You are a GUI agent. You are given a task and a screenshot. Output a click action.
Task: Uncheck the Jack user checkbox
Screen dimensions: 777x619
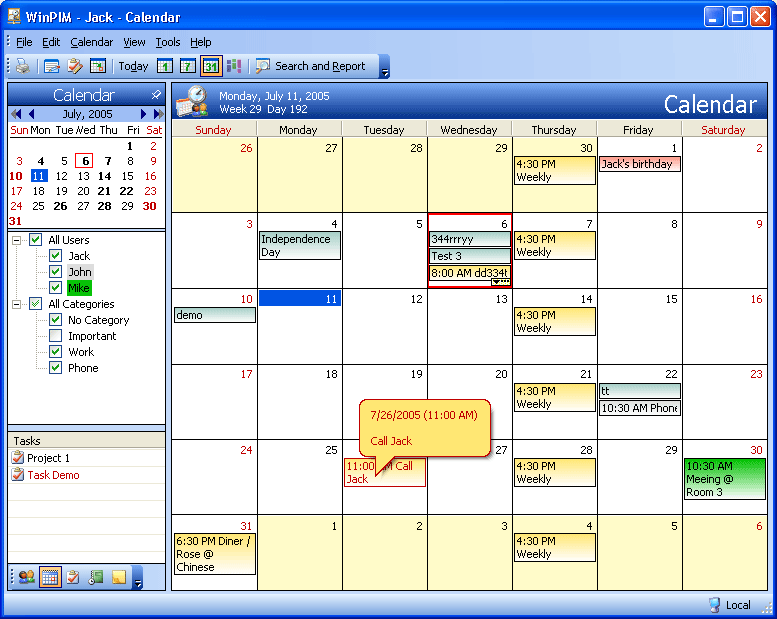[56, 256]
